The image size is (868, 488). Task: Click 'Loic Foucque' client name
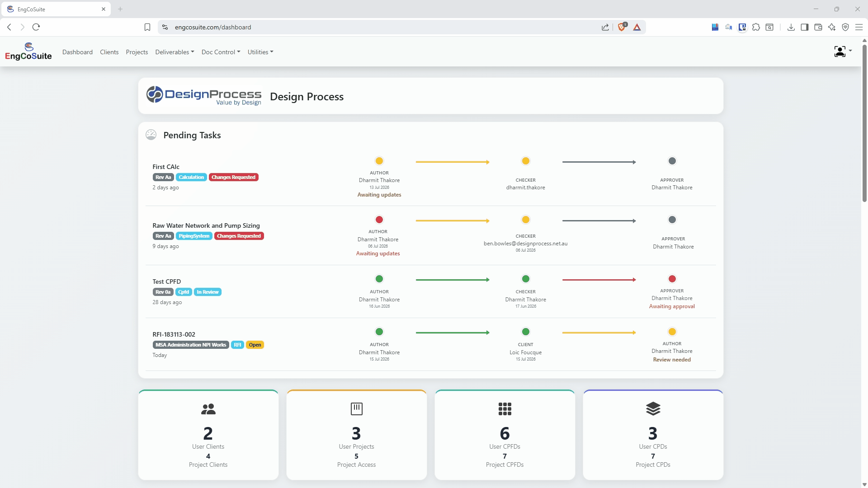pyautogui.click(x=526, y=352)
